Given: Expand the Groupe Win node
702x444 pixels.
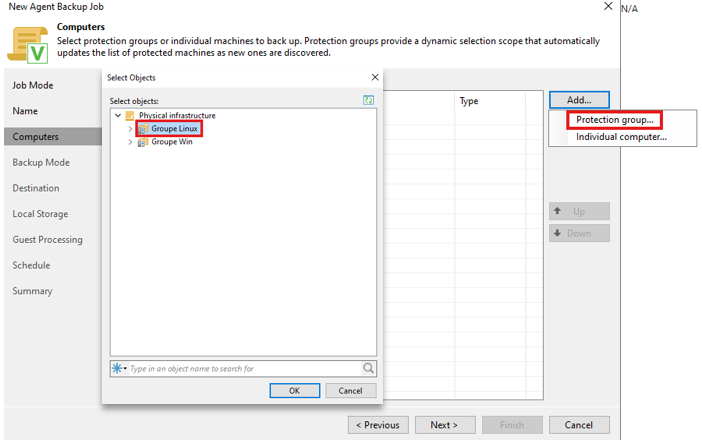Looking at the screenshot, I should (x=130, y=142).
